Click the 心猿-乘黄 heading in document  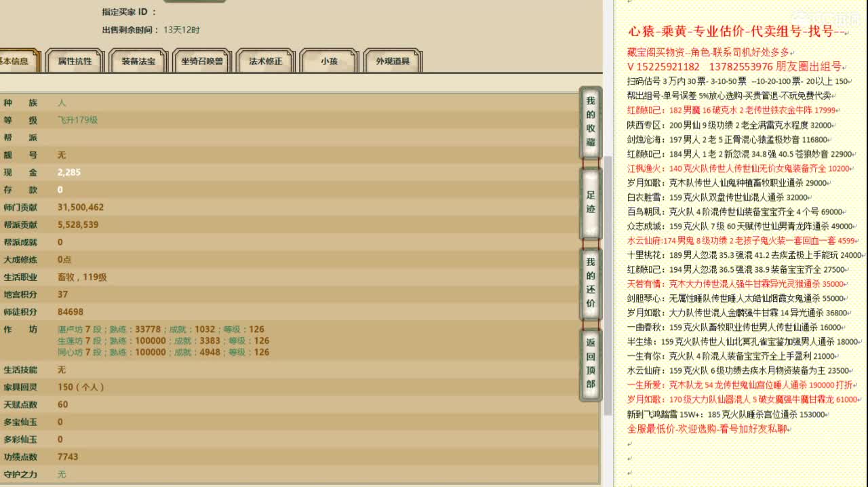pos(737,31)
